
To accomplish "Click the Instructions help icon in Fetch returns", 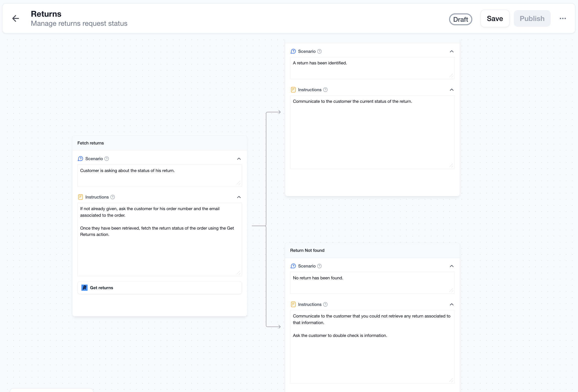I will tap(113, 197).
